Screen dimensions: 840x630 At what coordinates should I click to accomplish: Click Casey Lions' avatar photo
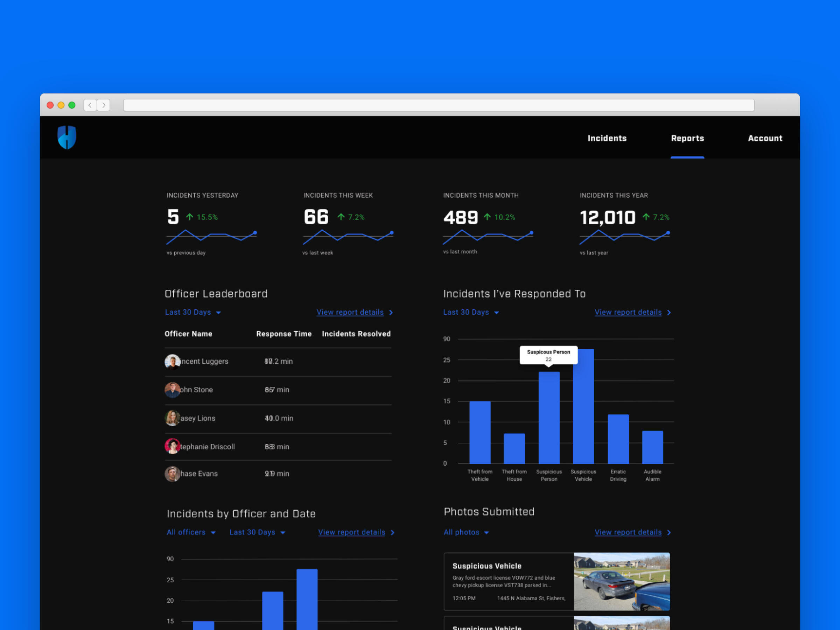point(173,418)
